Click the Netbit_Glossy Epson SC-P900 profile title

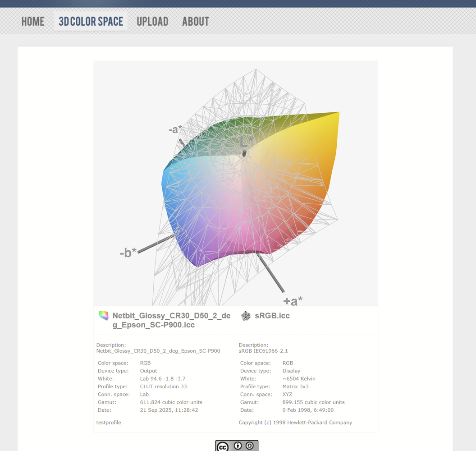coord(171,320)
